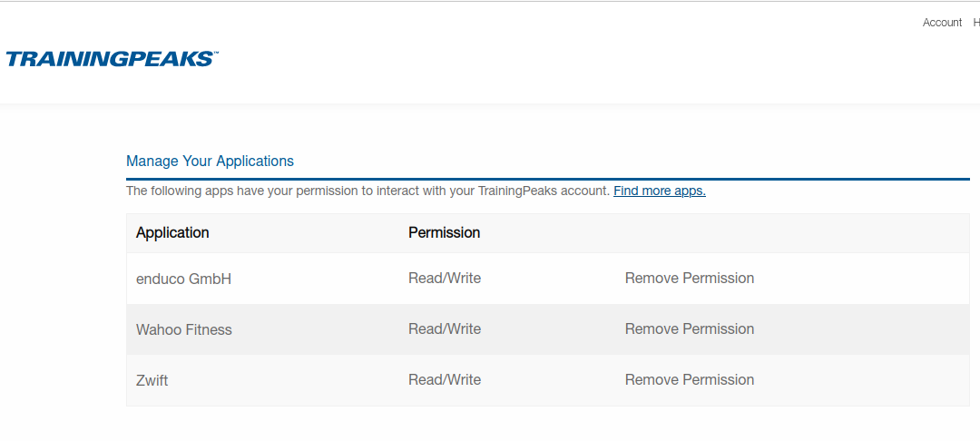Click the Read/Write permission for Wahoo Fitness
The height and width of the screenshot is (441, 980).
[x=445, y=329]
